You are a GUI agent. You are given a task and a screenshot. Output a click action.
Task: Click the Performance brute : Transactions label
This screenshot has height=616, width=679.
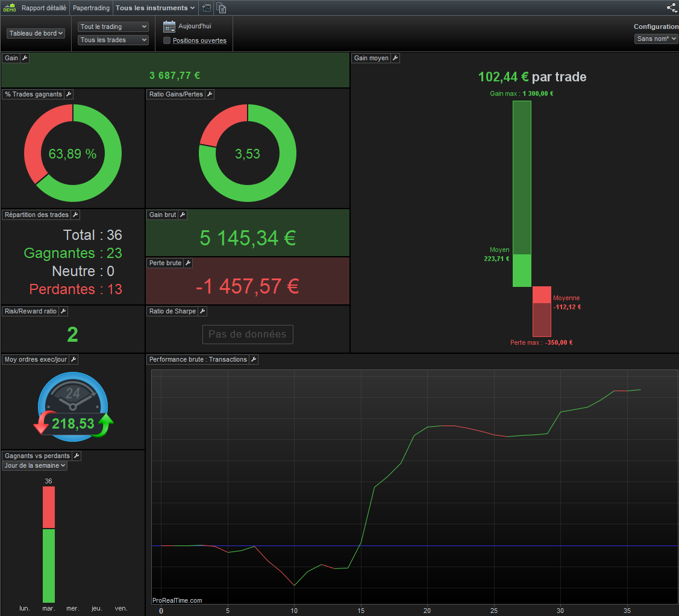(x=198, y=360)
